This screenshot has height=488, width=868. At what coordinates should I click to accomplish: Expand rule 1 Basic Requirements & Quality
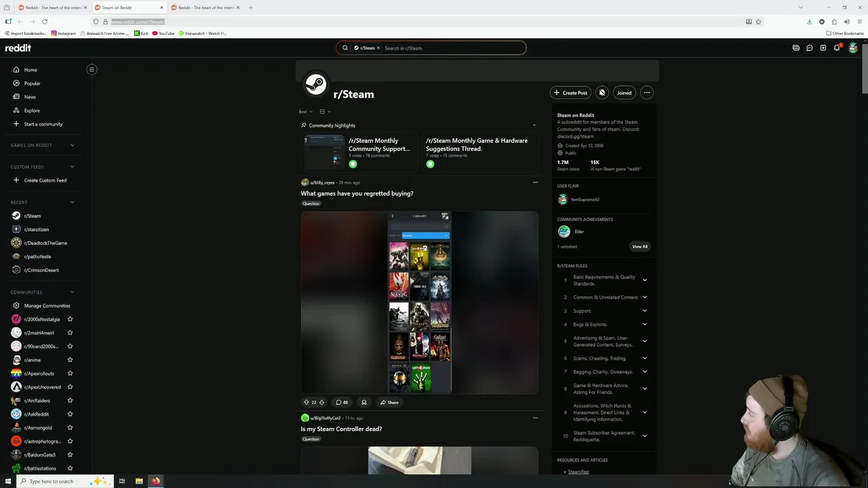[x=644, y=280]
